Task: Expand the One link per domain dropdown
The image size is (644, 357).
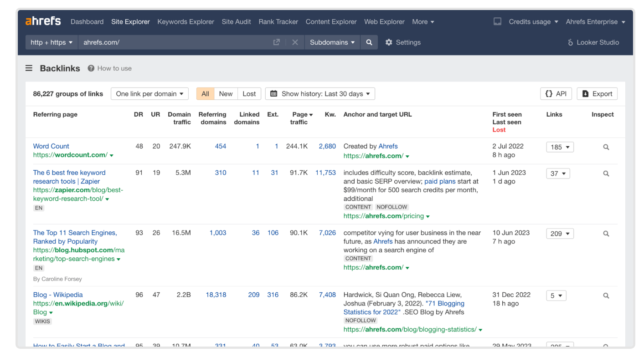Action: pos(149,94)
